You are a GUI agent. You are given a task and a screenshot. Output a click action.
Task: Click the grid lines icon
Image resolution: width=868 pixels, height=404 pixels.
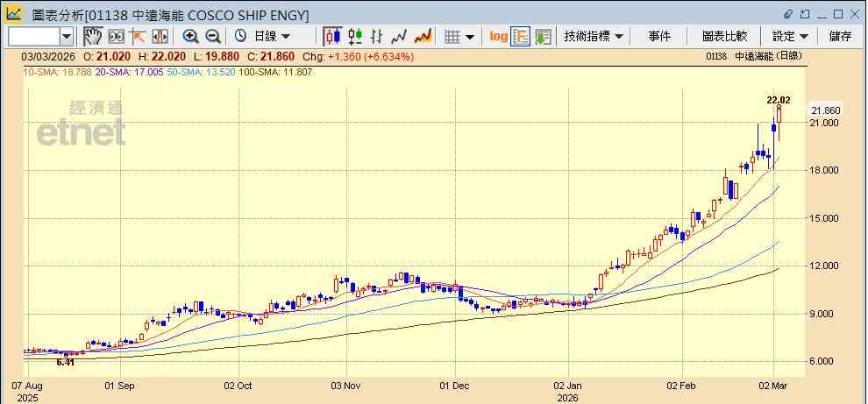click(x=452, y=37)
